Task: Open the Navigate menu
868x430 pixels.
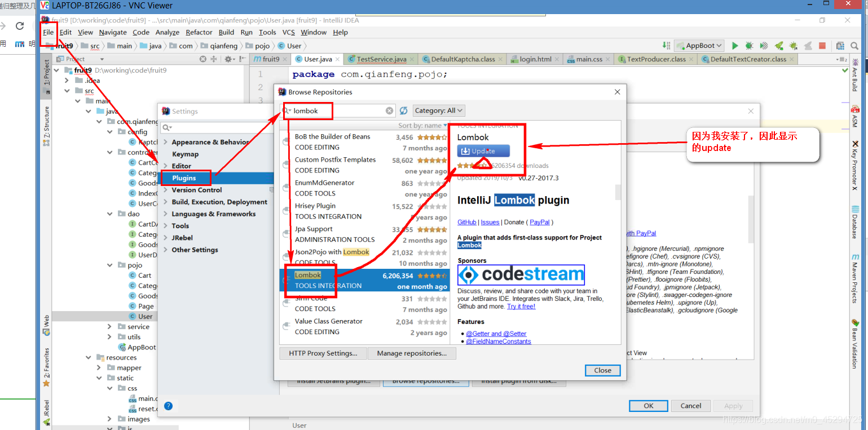Action: click(113, 32)
